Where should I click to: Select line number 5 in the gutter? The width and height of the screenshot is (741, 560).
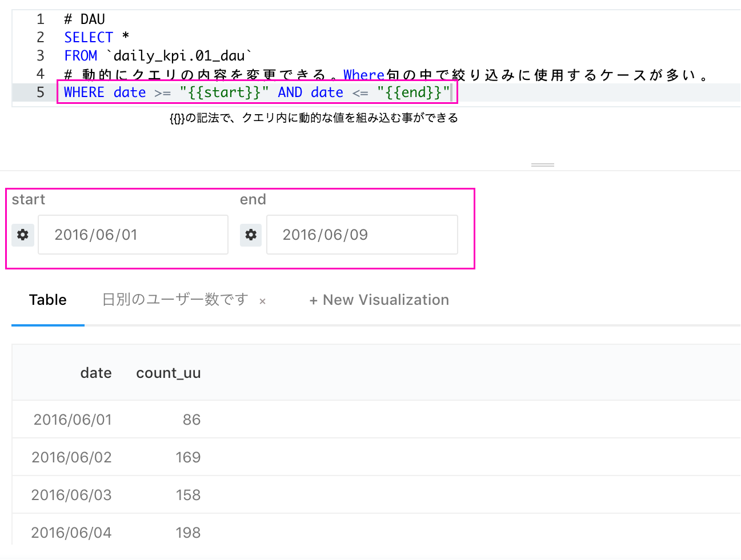pos(40,92)
